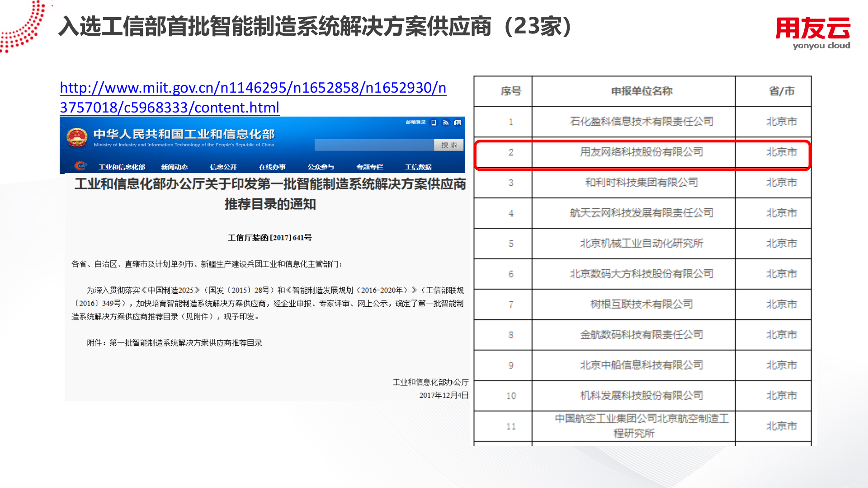Open the 专题专栏 menu item

point(371,167)
